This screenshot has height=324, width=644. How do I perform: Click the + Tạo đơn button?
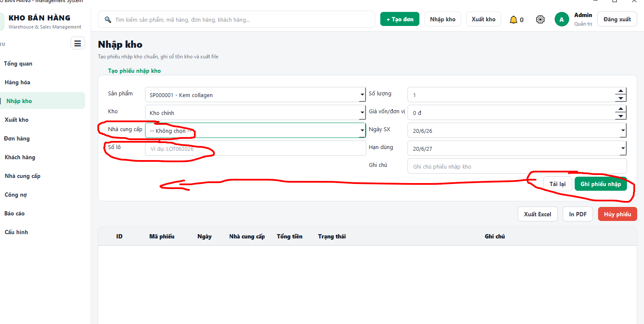coord(400,19)
